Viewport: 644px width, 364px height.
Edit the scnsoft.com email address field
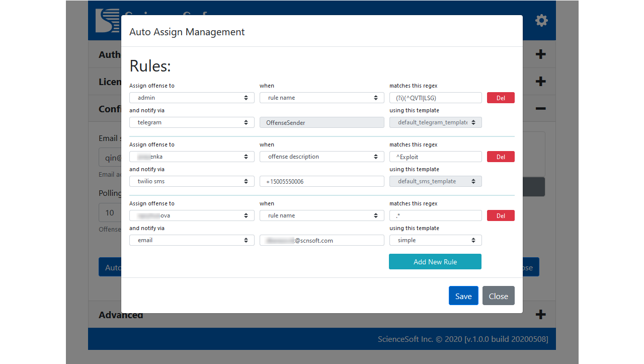[321, 240]
